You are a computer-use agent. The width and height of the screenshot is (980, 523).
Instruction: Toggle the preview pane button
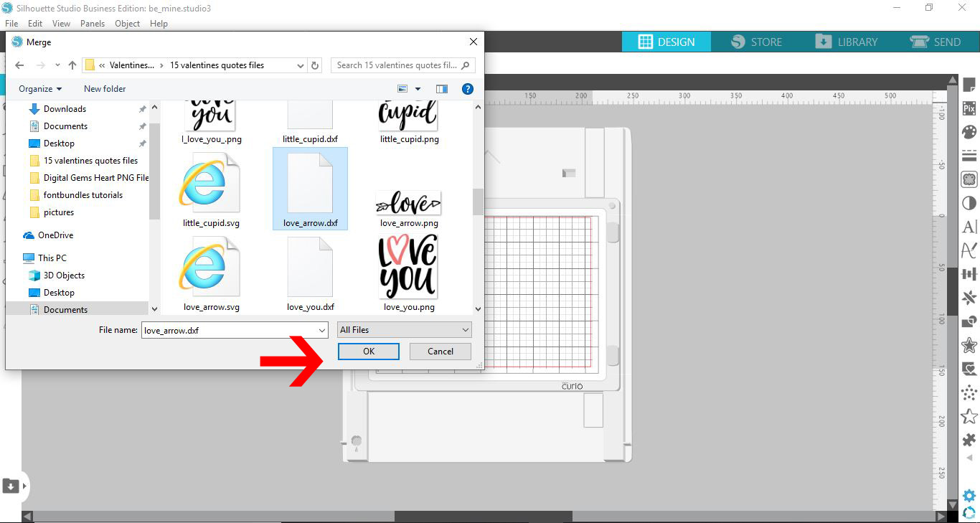[x=441, y=89]
